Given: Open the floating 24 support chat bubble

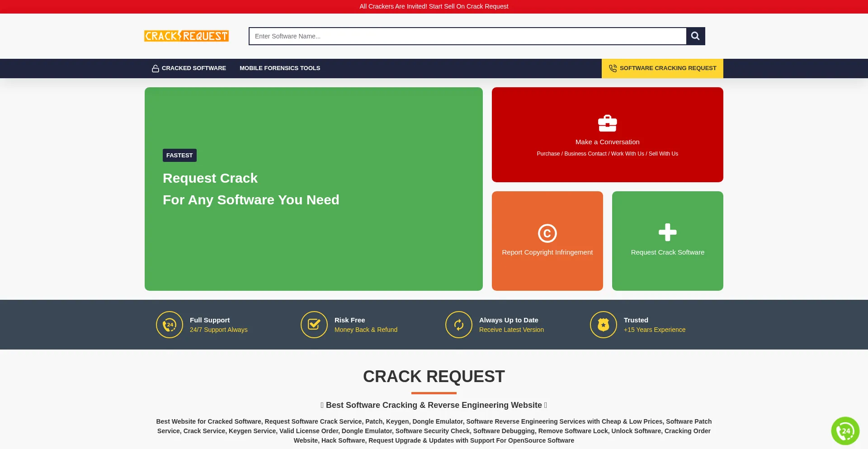Looking at the screenshot, I should click(845, 431).
